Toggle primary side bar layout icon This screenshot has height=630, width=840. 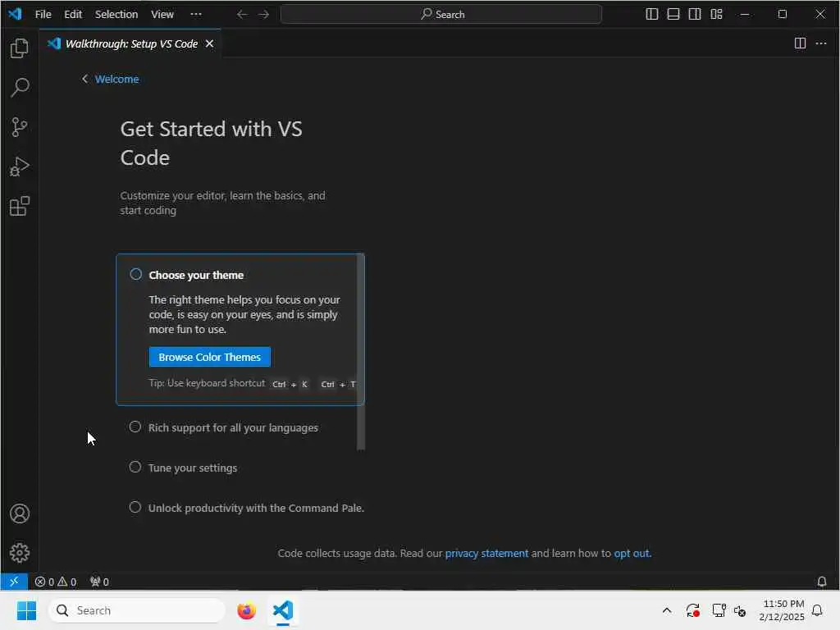[652, 15]
